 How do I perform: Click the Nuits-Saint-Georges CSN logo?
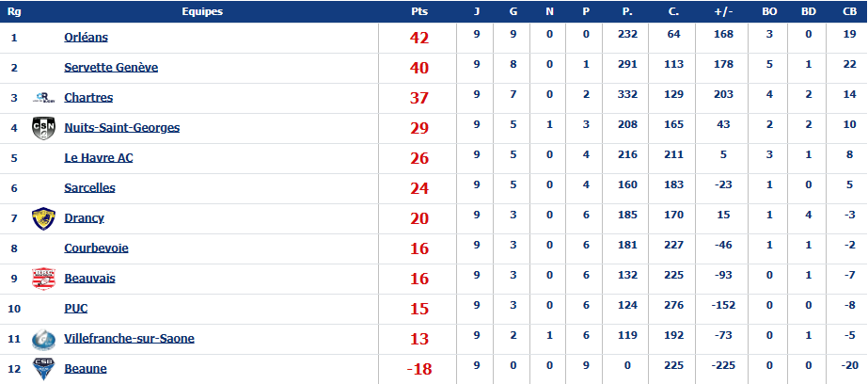[44, 128]
